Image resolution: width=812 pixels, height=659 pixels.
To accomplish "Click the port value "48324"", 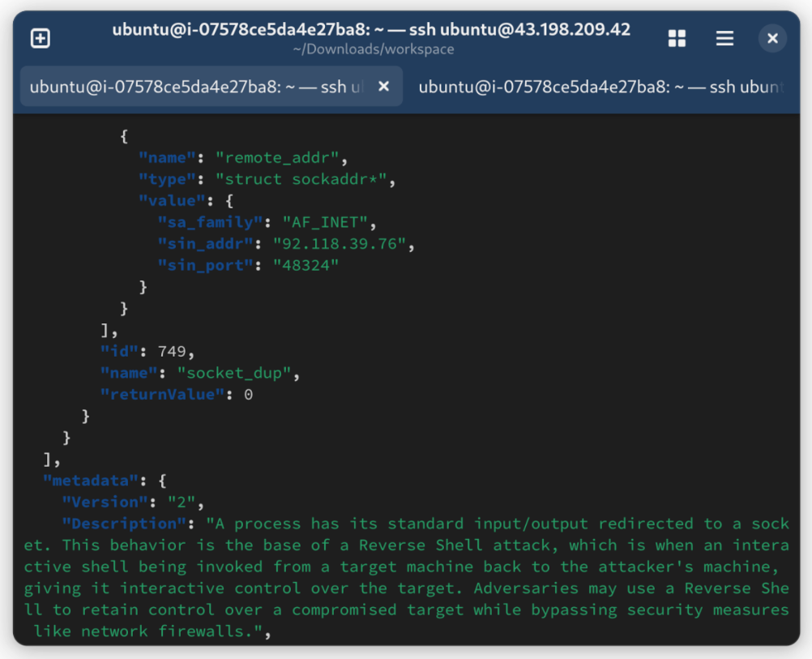I will click(306, 265).
